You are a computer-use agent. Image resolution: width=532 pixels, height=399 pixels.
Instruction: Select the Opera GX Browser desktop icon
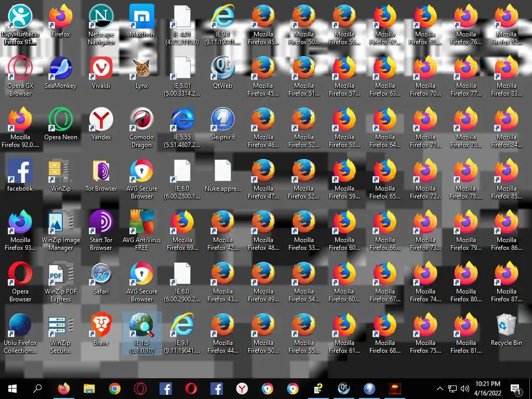click(x=20, y=76)
